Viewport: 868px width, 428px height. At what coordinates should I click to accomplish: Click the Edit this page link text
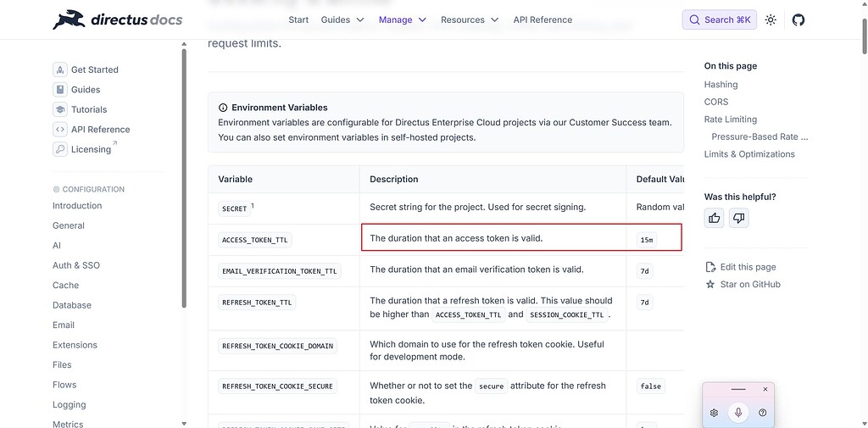pos(748,267)
